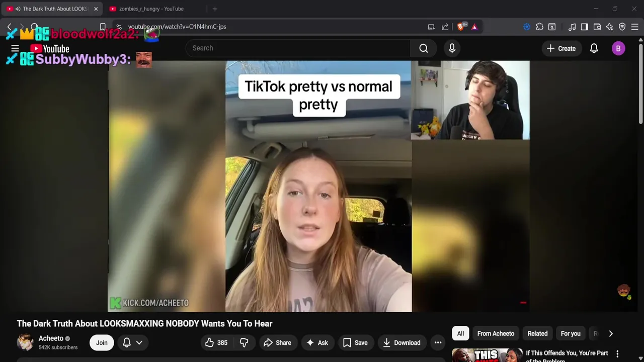Click the Ask button
The height and width of the screenshot is (362, 644).
tap(317, 342)
